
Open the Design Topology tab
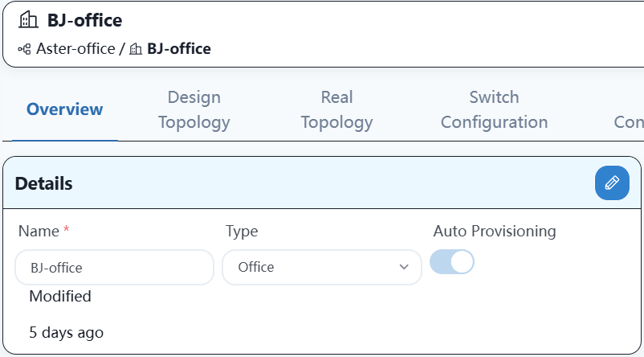[194, 109]
